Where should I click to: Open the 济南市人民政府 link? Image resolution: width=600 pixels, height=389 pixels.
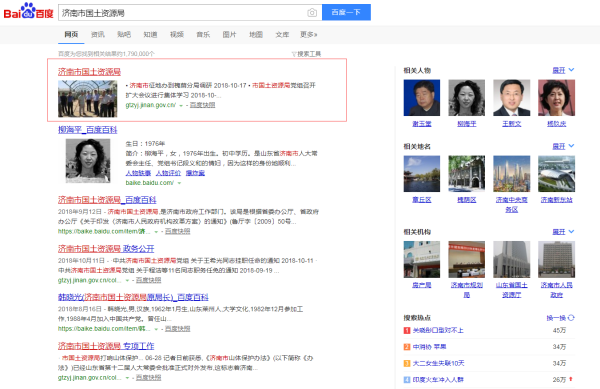556,290
